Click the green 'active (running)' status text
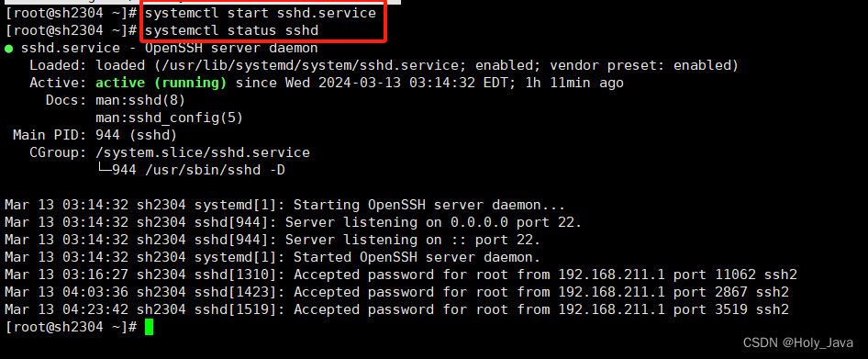Screen dimensions: 868x359 click(161, 84)
